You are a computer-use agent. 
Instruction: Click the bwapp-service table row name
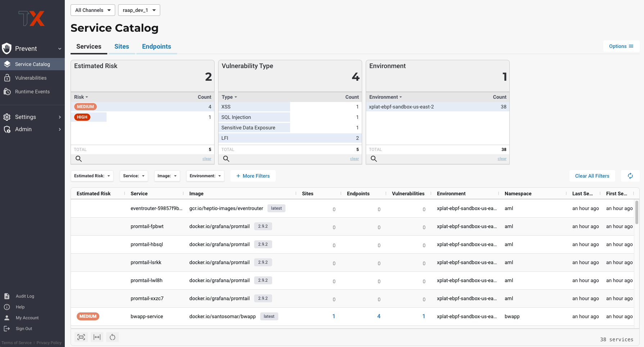pyautogui.click(x=147, y=316)
